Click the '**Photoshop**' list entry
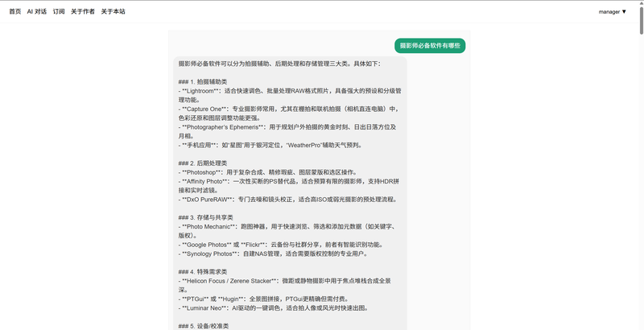The image size is (644, 330). [x=268, y=172]
